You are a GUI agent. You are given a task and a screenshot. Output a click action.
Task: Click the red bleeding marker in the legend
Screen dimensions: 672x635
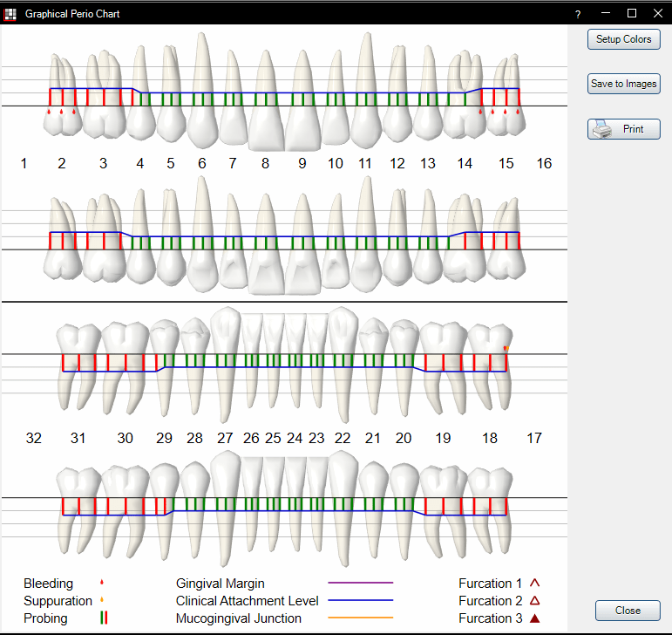(102, 583)
